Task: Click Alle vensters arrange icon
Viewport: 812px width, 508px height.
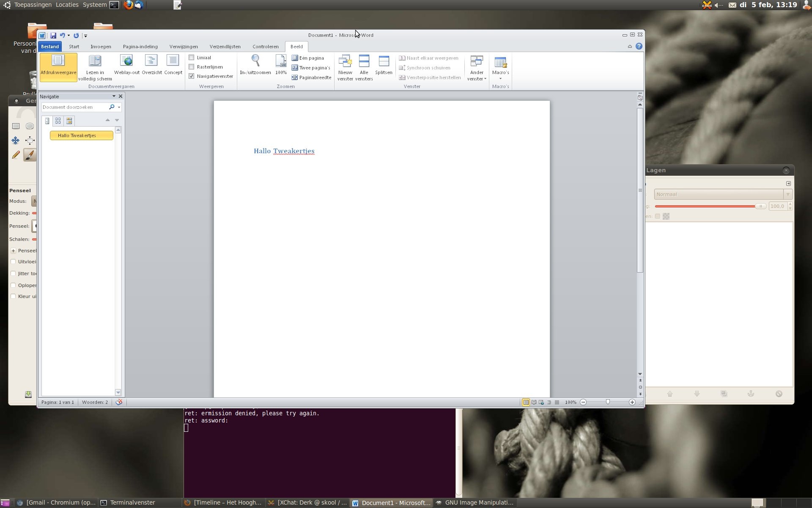Action: click(364, 62)
